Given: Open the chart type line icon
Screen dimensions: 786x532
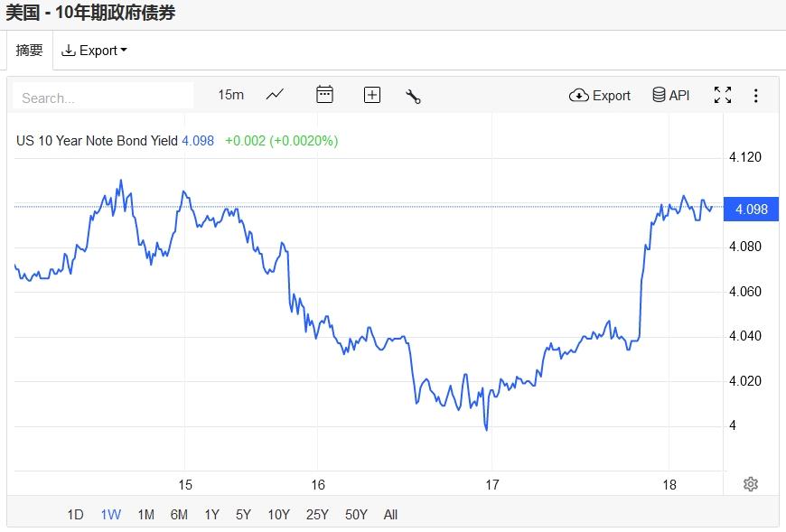Looking at the screenshot, I should coord(275,95).
